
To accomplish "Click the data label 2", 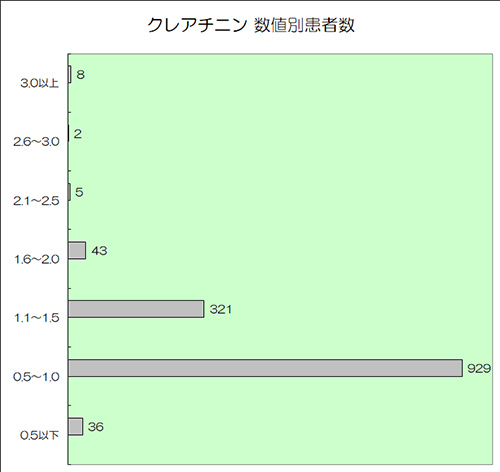I will 78,134.
